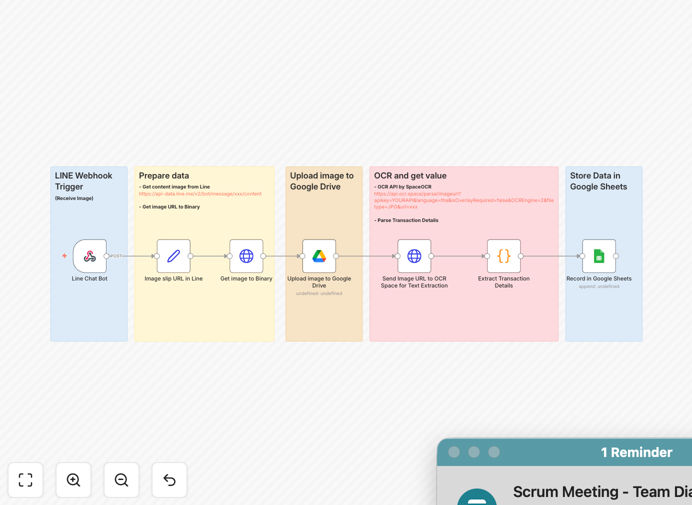692x505 pixels.
Task: Click the Image slip URL in Line label
Action: point(173,279)
